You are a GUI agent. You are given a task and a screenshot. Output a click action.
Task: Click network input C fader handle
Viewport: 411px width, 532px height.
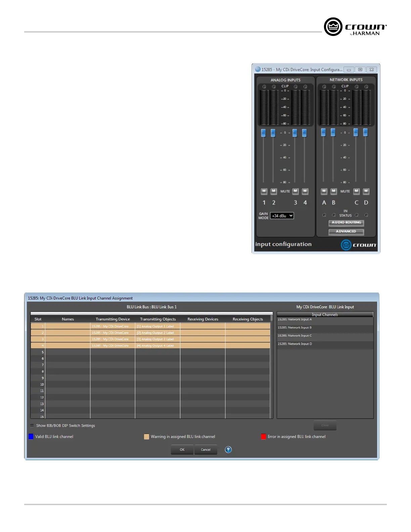tap(356, 132)
